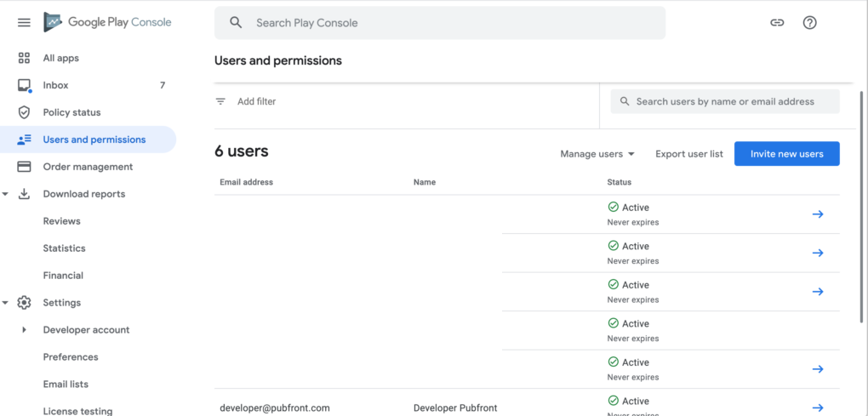The image size is (868, 416).
Task: Collapse the Settings section arrow
Action: [5, 303]
